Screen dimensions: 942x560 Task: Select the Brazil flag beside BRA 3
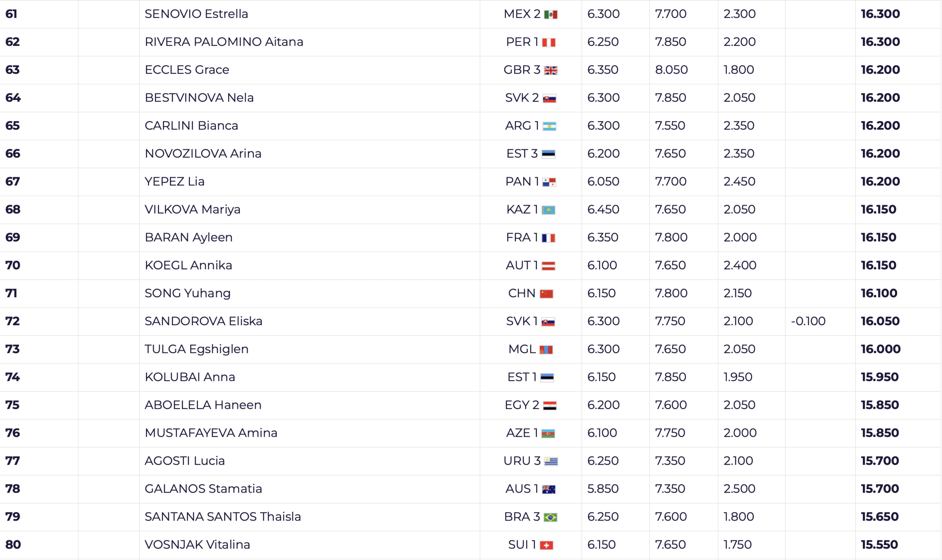coord(550,517)
